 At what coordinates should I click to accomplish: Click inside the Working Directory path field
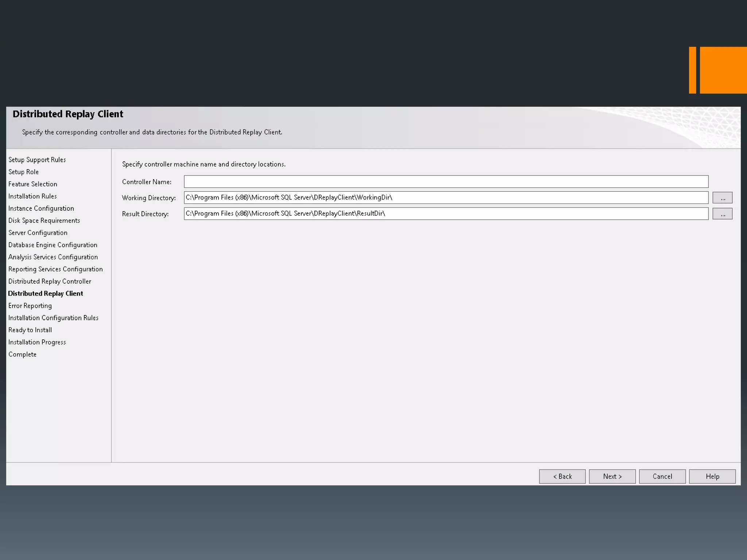pyautogui.click(x=446, y=198)
